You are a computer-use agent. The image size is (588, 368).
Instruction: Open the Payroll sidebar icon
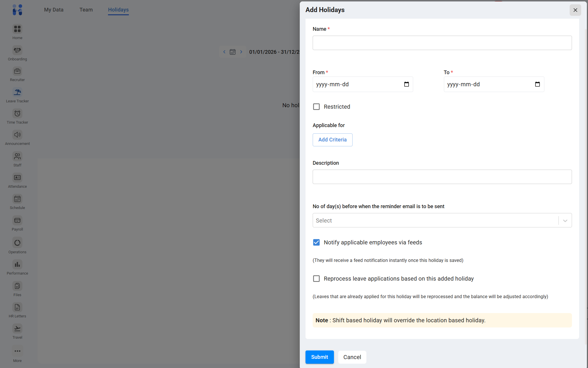tap(17, 221)
